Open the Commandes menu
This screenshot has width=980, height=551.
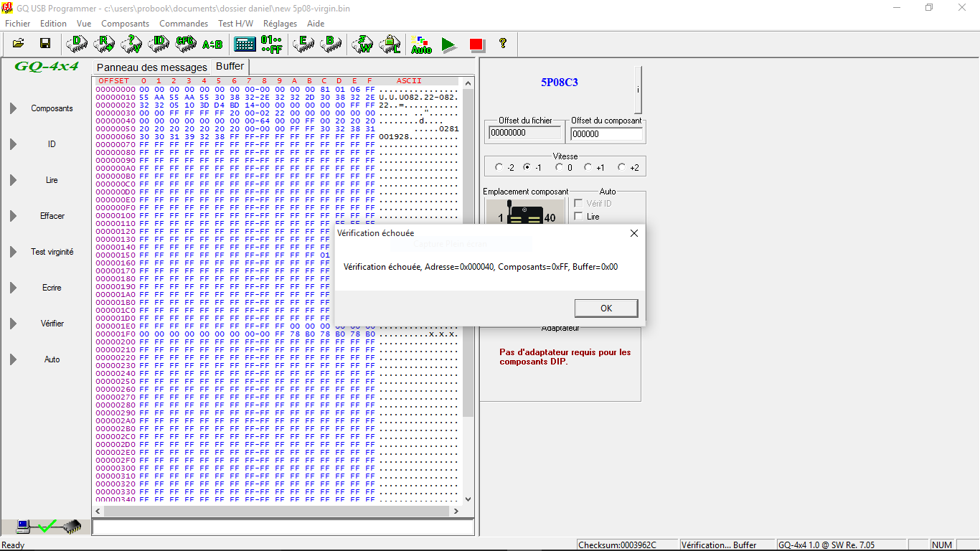[184, 24]
